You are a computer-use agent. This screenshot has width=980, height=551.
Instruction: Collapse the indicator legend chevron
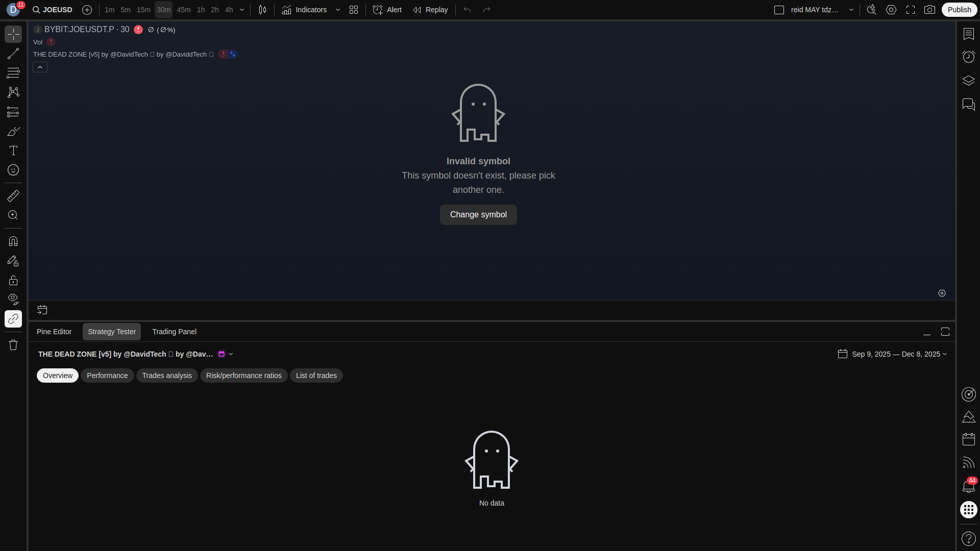(40, 67)
